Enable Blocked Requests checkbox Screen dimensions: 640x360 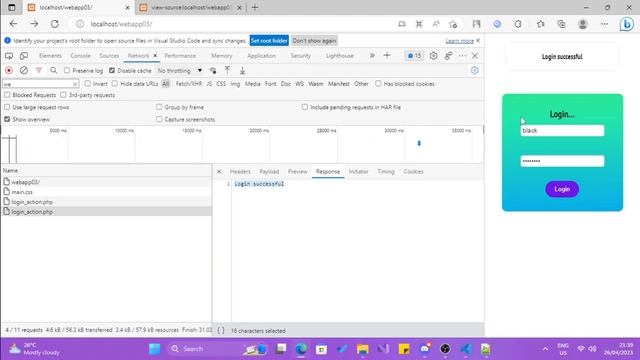[x=7, y=95]
